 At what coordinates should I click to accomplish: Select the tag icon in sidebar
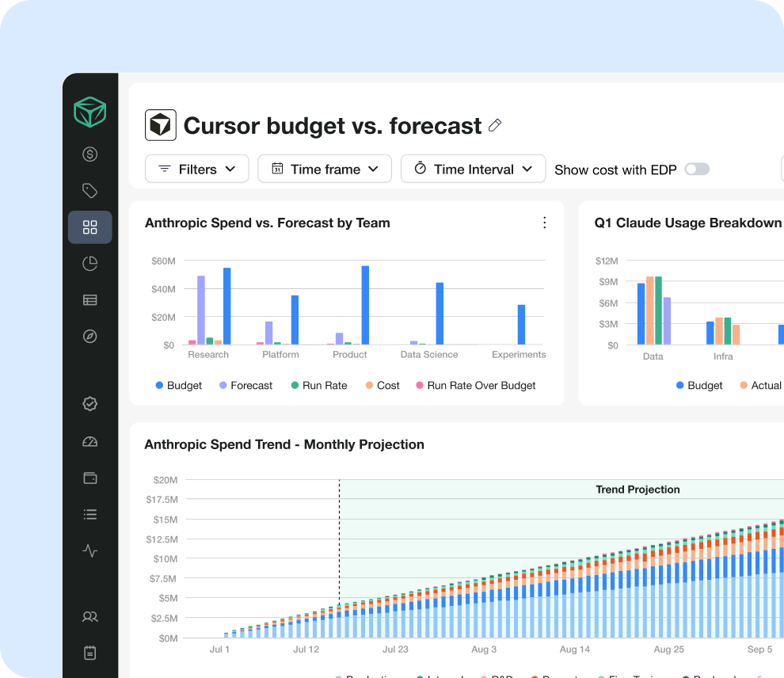90,191
